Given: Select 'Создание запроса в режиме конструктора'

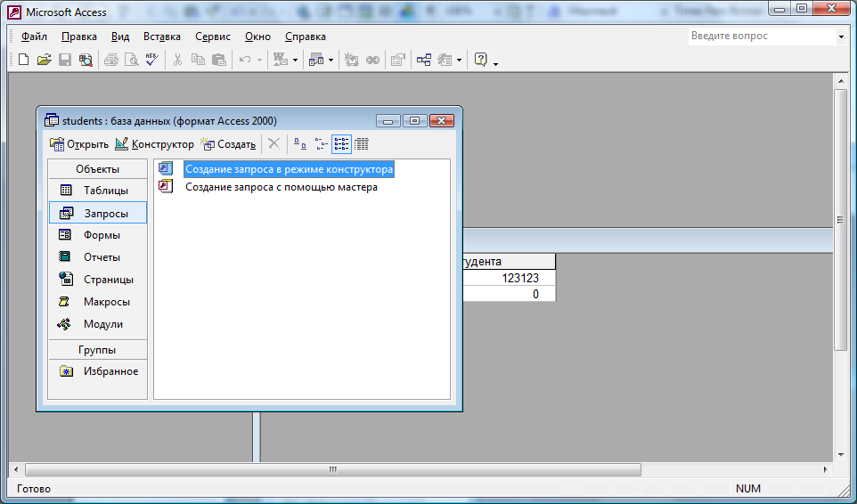Looking at the screenshot, I should pyautogui.click(x=290, y=169).
